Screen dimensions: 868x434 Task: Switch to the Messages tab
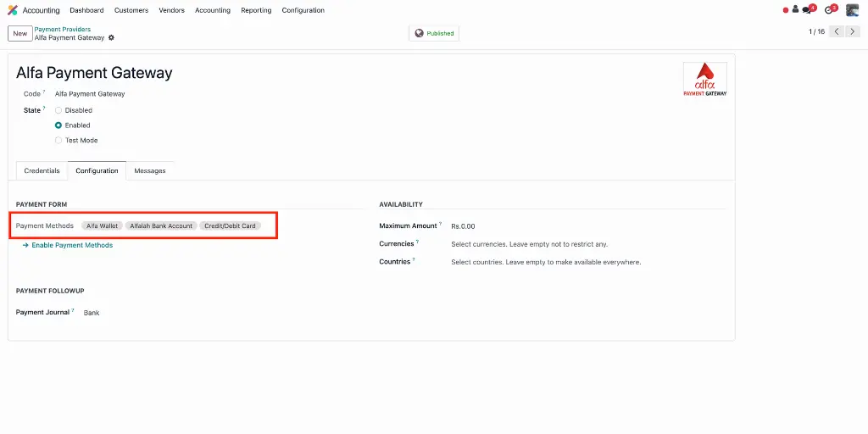coord(150,170)
